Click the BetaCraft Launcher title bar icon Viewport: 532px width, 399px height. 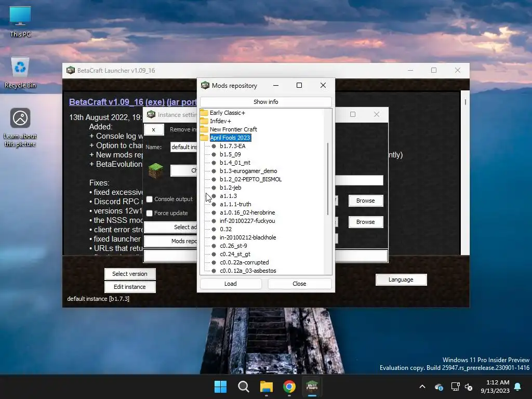(71, 70)
